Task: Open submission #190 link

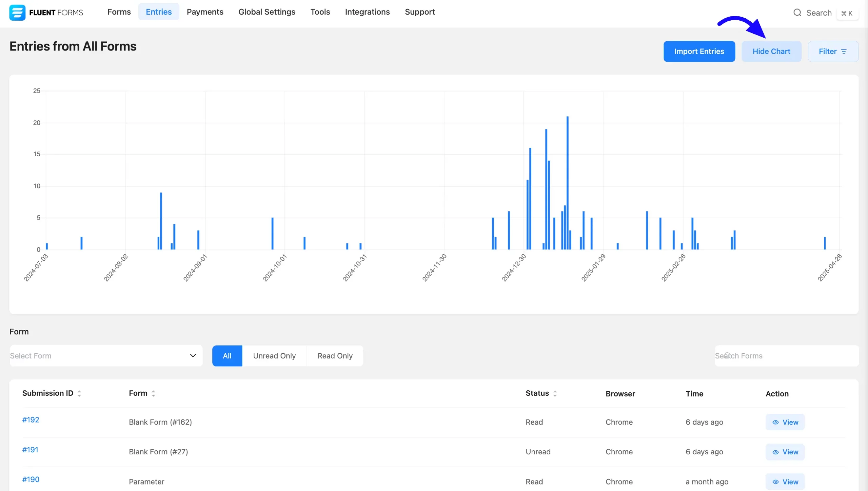Action: click(x=31, y=479)
